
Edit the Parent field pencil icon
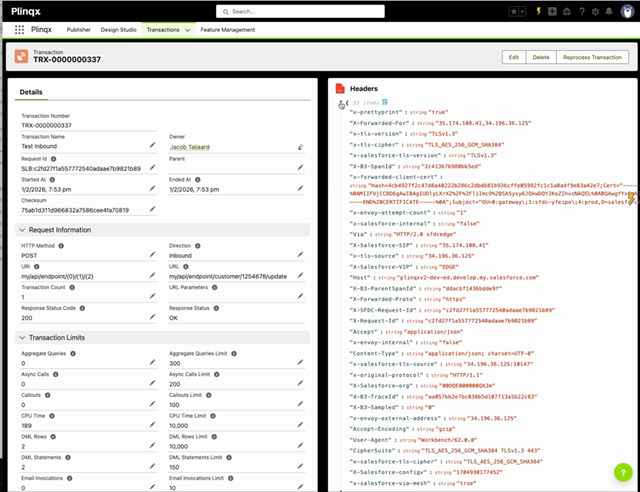tap(300, 167)
